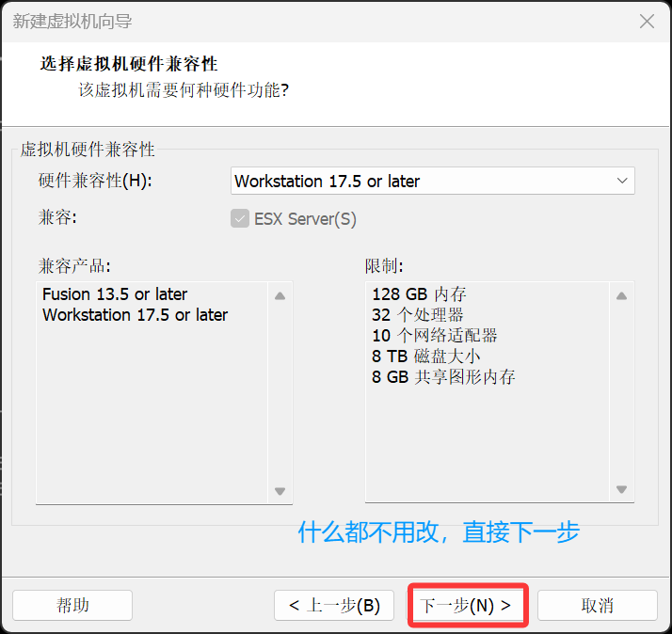Click the 选择虚拟机硬件兼容性 heading
This screenshot has height=634, width=672.
pyautogui.click(x=129, y=64)
